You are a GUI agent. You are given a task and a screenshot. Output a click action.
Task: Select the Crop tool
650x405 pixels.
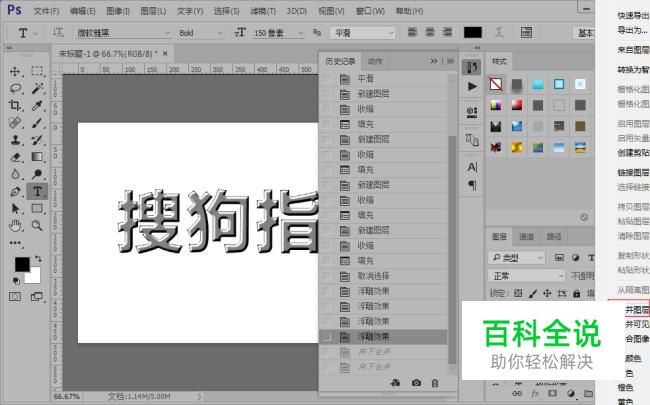[15, 105]
